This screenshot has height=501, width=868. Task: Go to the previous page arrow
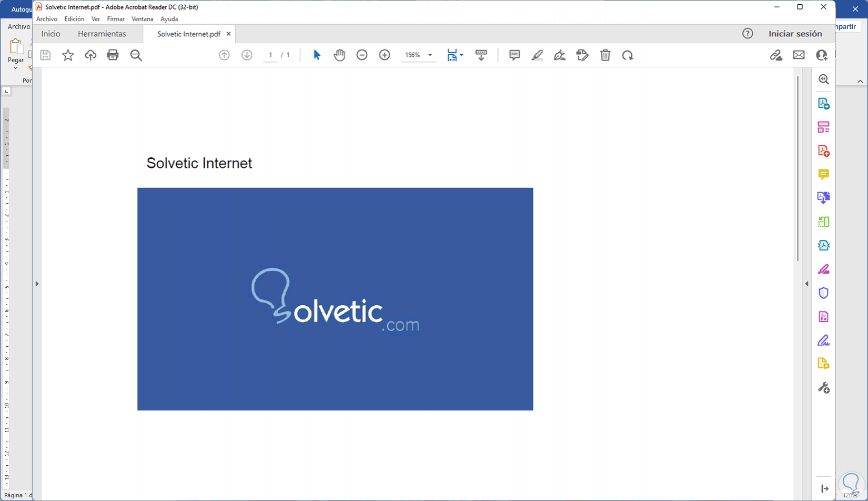(x=225, y=55)
